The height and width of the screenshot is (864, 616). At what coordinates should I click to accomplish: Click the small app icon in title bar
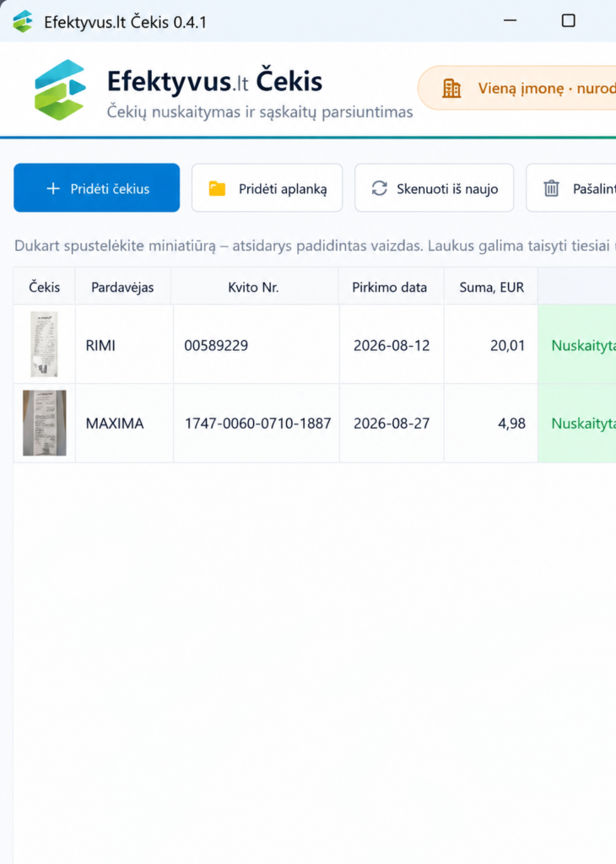(x=23, y=22)
